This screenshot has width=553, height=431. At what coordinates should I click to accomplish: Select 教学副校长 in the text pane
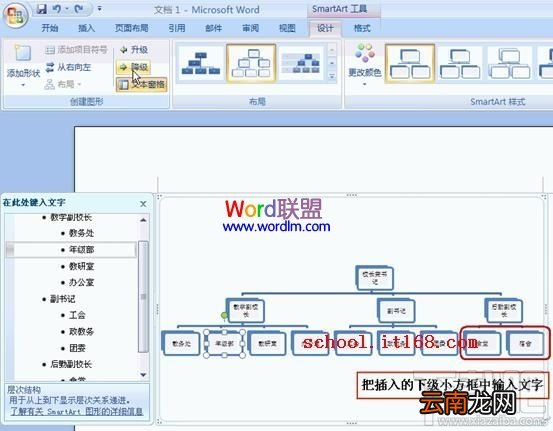pyautogui.click(x=71, y=217)
